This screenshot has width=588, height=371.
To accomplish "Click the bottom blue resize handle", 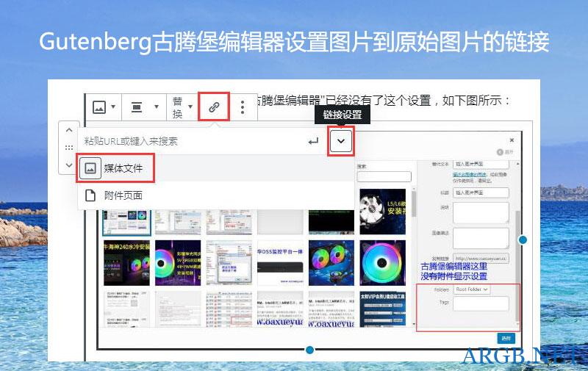I will 309,350.
